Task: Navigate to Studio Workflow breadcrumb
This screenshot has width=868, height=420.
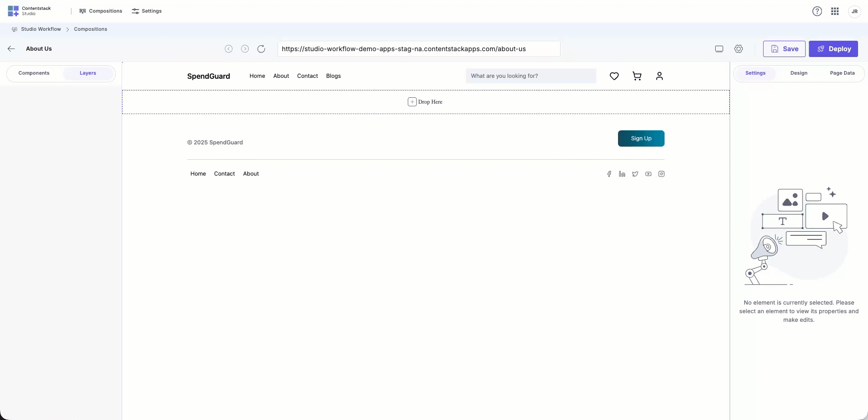Action: (x=40, y=29)
